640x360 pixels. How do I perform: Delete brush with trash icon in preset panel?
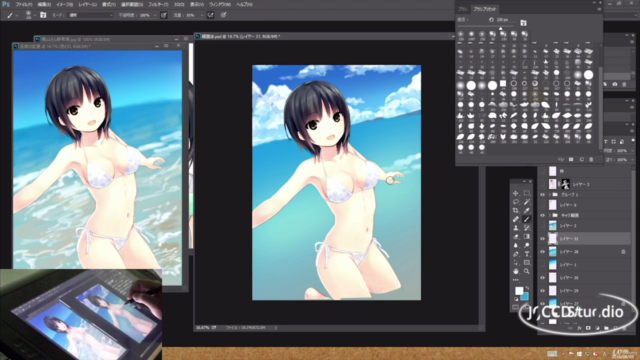[x=591, y=159]
